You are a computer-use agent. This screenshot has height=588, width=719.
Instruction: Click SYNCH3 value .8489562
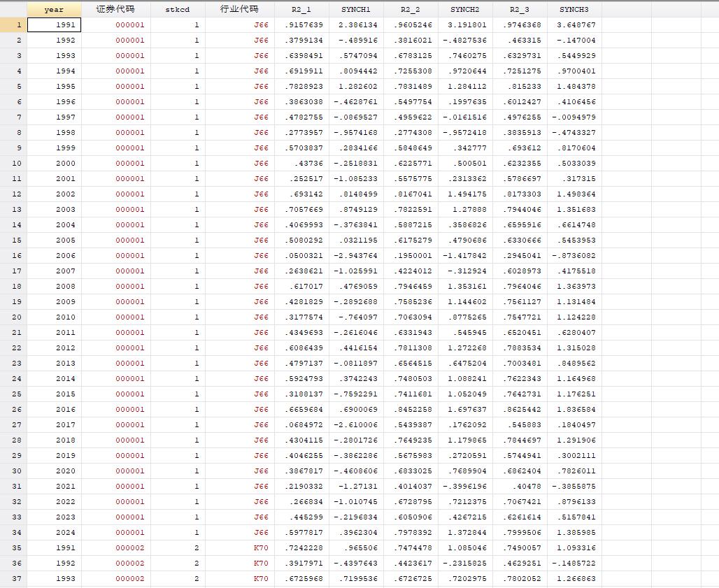[x=574, y=364]
